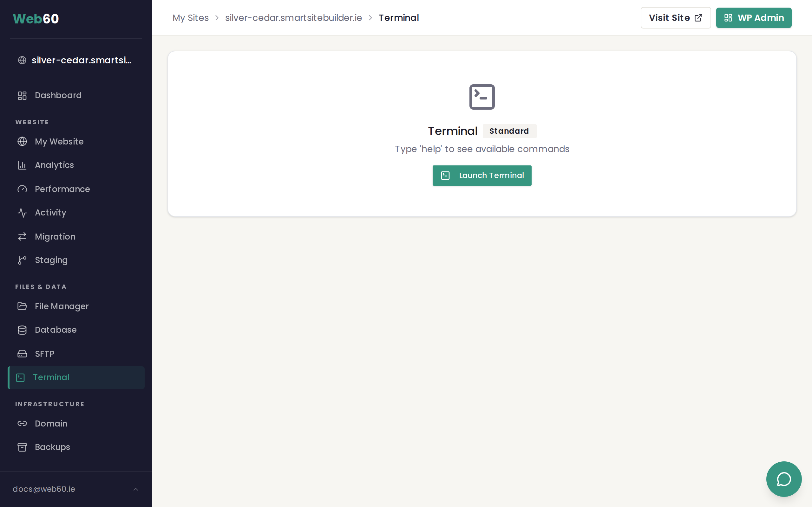Go to the SFTP section
This screenshot has width=812, height=507.
[x=45, y=354]
